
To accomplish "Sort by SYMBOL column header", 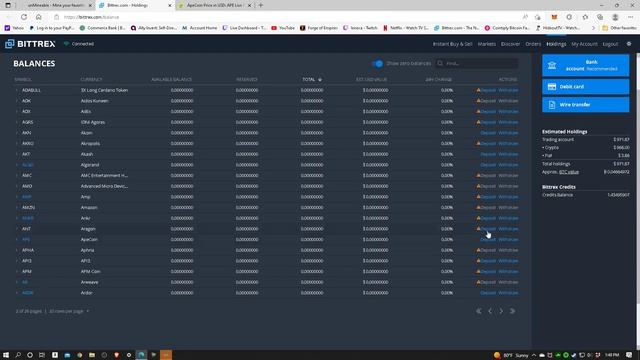I will (23, 80).
